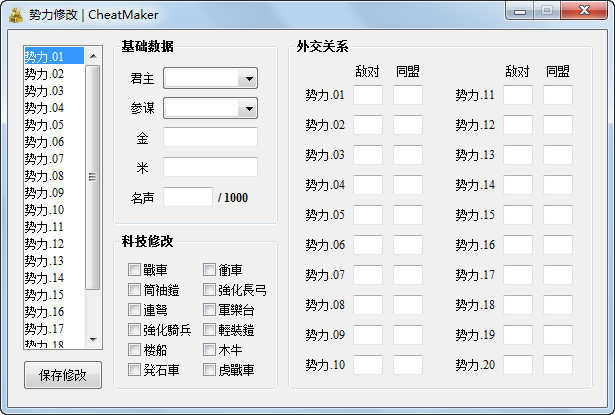Tick the 強化長弓 checkbox
Screen dimensions: 615x415
pos(209,290)
